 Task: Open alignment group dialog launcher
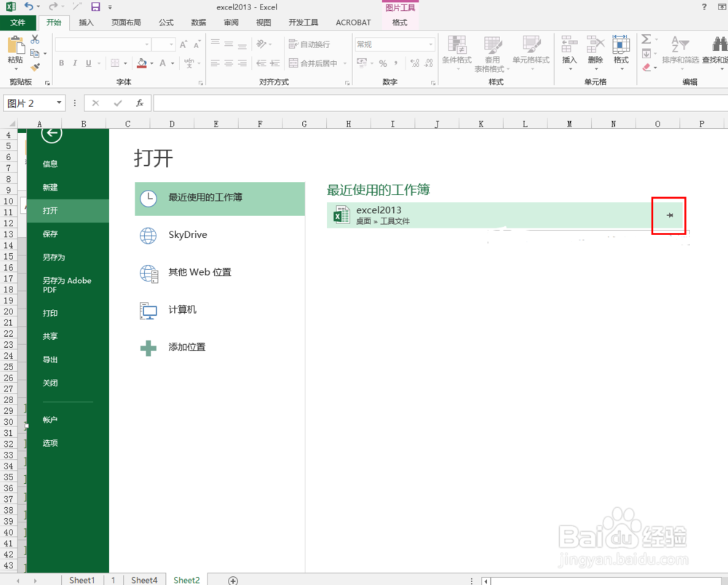(347, 83)
